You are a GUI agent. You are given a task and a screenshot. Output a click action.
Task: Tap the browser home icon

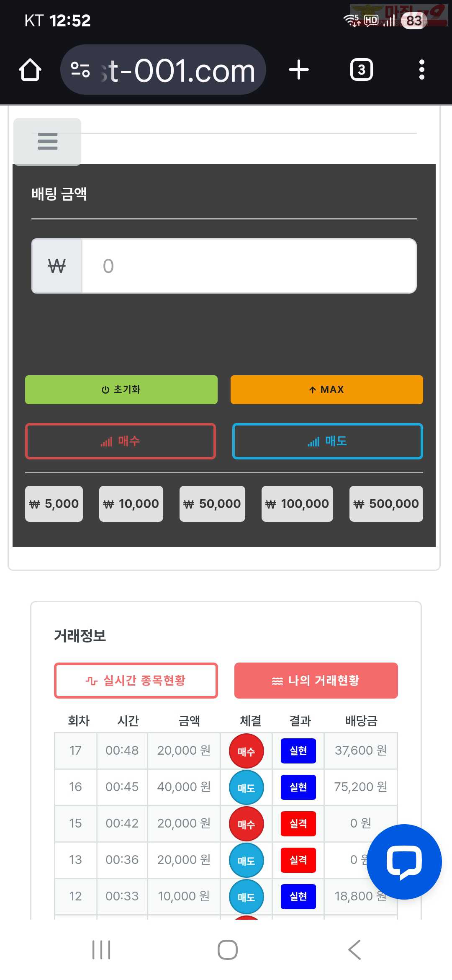30,70
